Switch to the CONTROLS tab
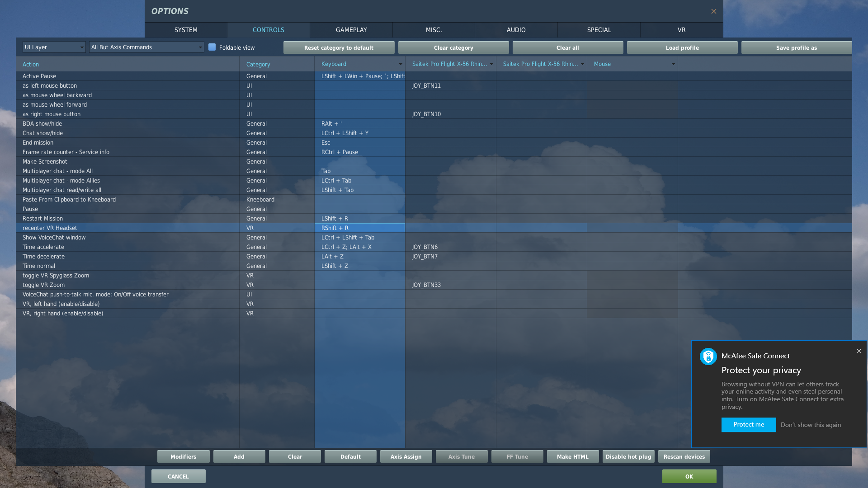The width and height of the screenshot is (868, 488). (x=269, y=30)
